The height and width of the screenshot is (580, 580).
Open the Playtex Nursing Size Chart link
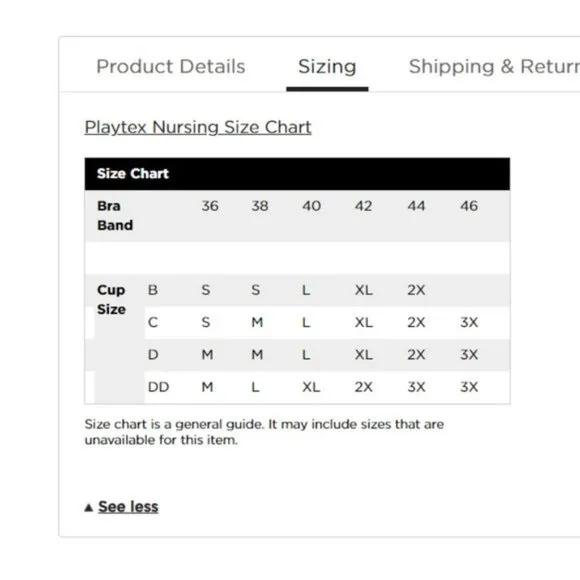coord(198,127)
